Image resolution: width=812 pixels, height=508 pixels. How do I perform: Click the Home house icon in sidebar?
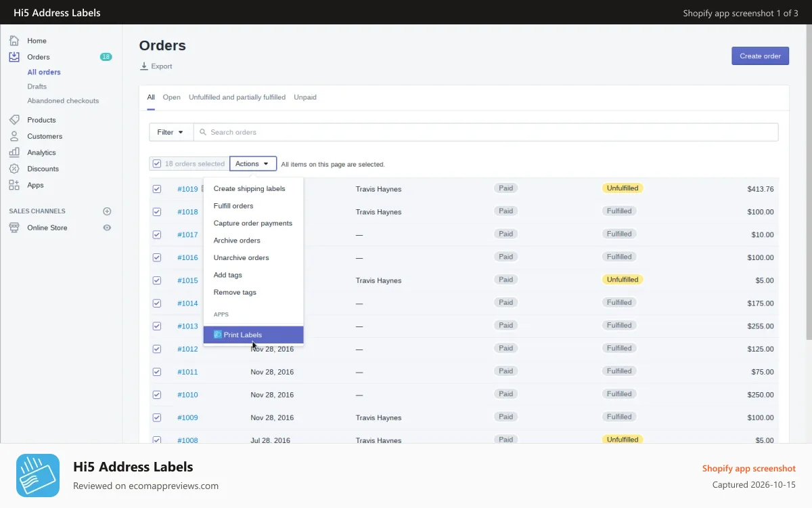(14, 41)
